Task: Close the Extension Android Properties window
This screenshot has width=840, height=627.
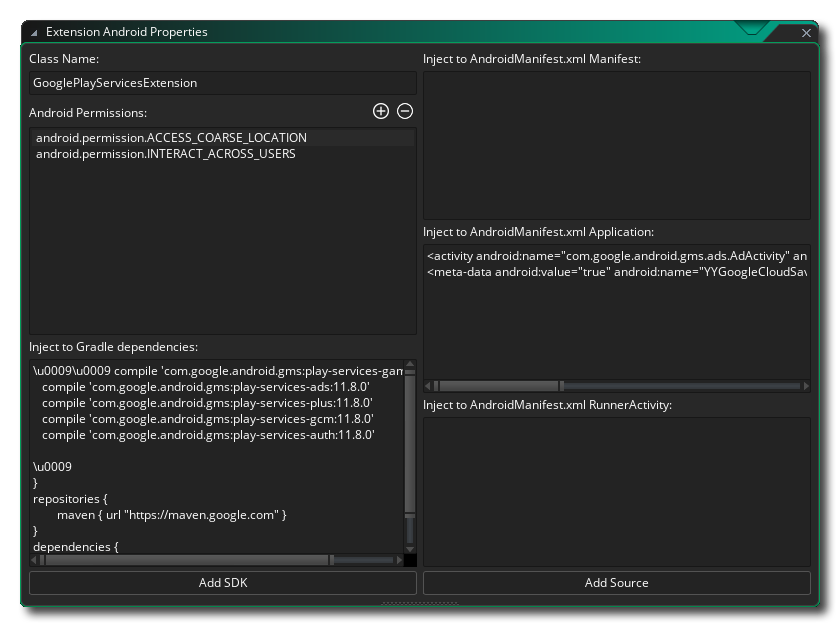Action: (x=806, y=33)
